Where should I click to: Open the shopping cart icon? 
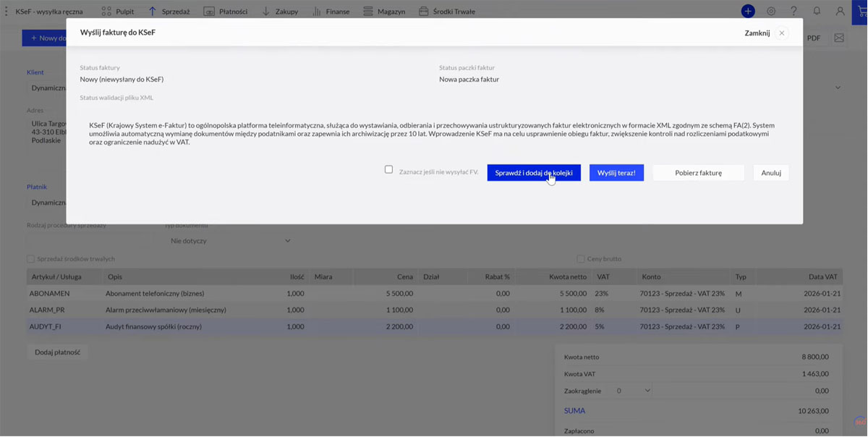(861, 11)
